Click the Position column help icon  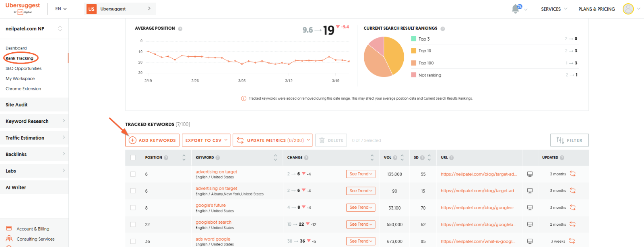(166, 158)
